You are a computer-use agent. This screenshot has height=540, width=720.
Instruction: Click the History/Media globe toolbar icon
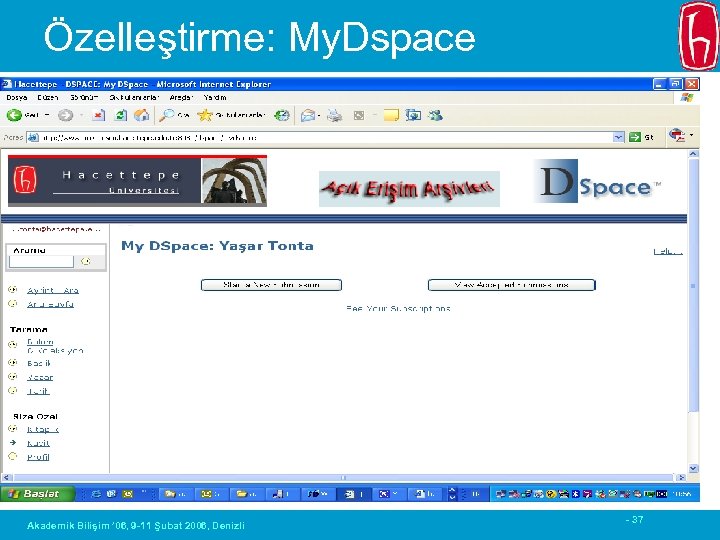281,115
